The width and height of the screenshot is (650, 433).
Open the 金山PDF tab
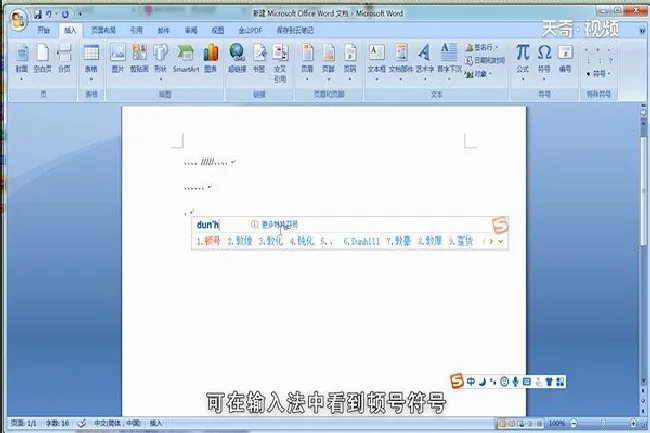coord(250,30)
